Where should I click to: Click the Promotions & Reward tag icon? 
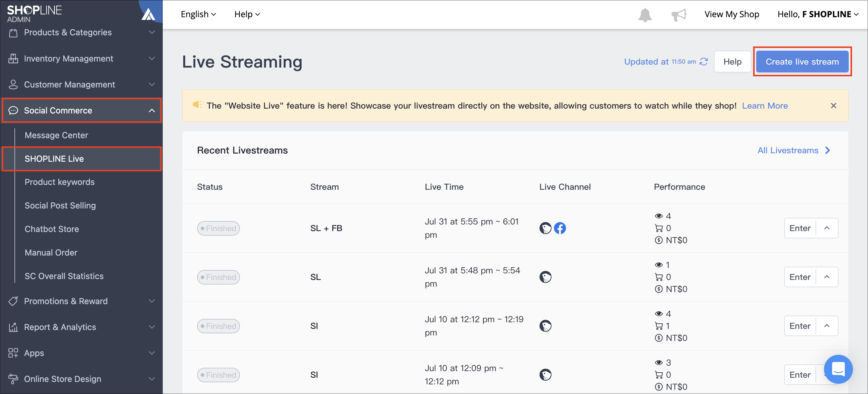pyautogui.click(x=13, y=301)
